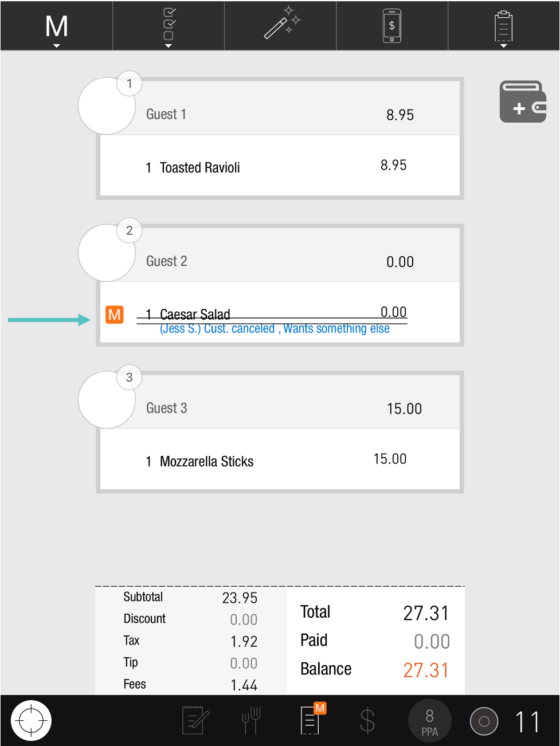Open the fork and knife menu tab
The height and width of the screenshot is (746, 560).
[x=251, y=720]
